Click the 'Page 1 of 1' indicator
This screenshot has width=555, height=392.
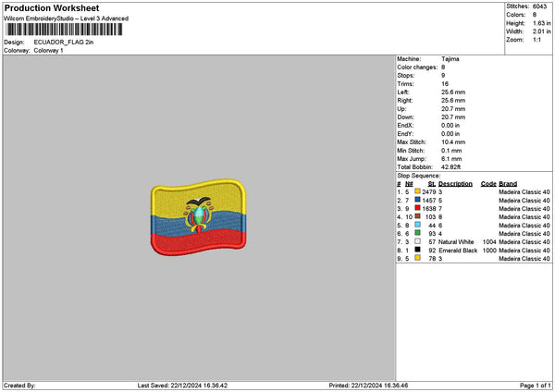pyautogui.click(x=536, y=386)
